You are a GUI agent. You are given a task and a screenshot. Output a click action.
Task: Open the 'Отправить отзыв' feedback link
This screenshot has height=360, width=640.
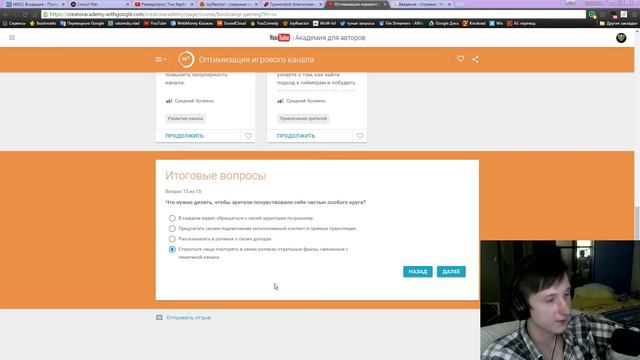click(189, 318)
